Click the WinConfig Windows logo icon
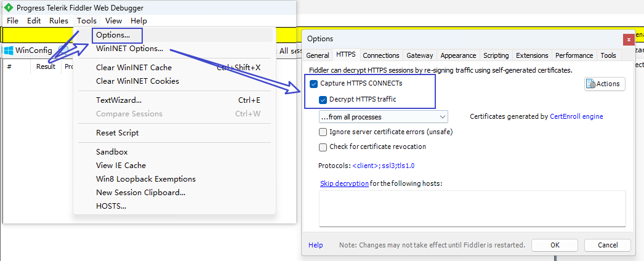Screen dimensions: 644x261 (9, 50)
